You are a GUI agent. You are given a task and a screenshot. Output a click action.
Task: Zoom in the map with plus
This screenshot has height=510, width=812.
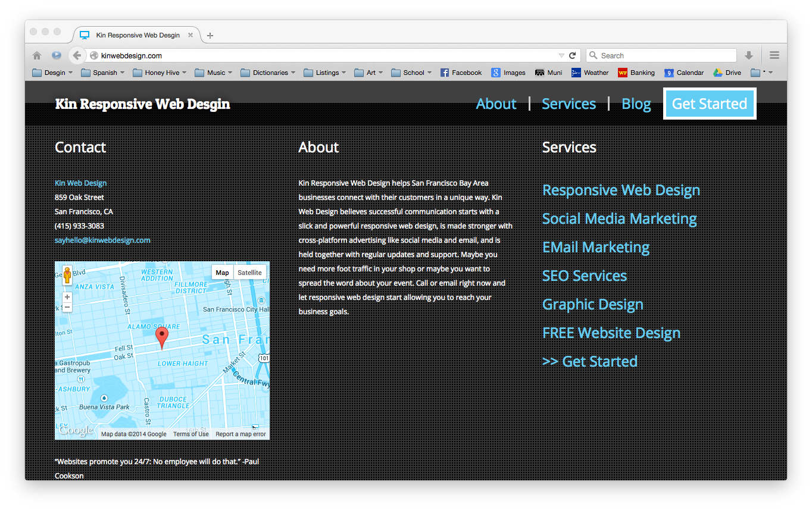[x=67, y=297]
